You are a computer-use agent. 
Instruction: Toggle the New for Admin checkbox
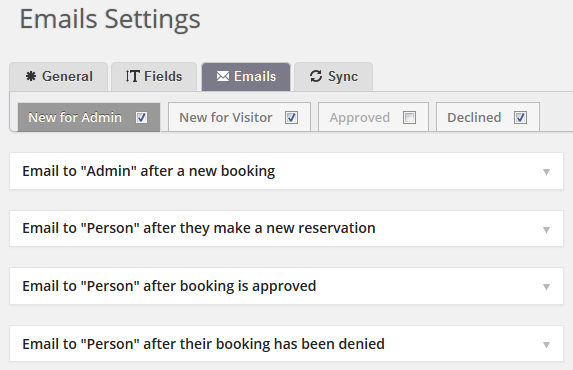pos(141,118)
